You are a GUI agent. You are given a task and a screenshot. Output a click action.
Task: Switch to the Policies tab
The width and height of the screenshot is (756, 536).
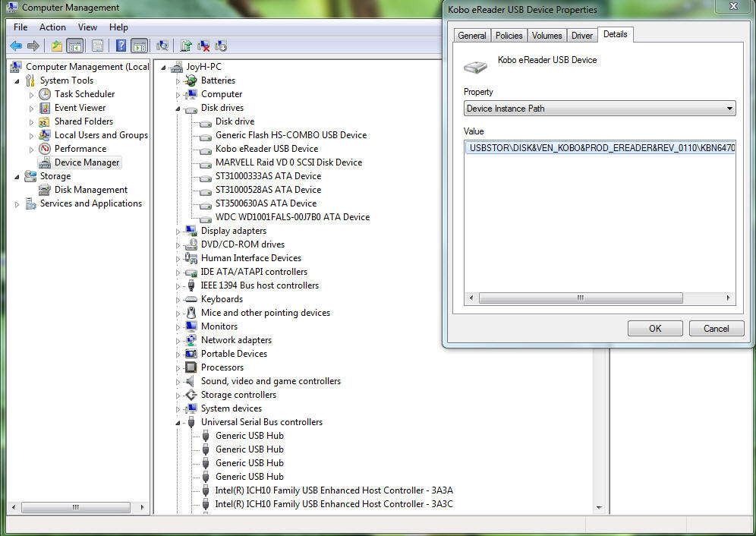(509, 36)
